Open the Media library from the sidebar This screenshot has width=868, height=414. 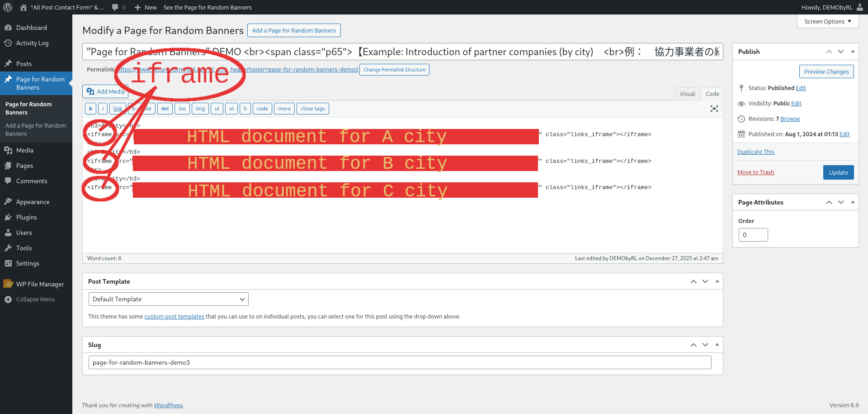24,150
